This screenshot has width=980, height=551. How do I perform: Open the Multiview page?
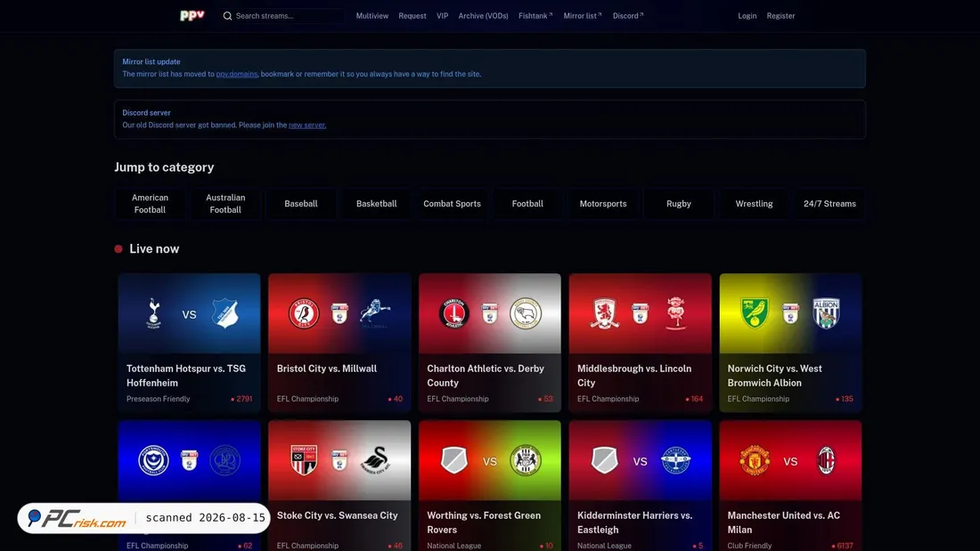pyautogui.click(x=372, y=16)
